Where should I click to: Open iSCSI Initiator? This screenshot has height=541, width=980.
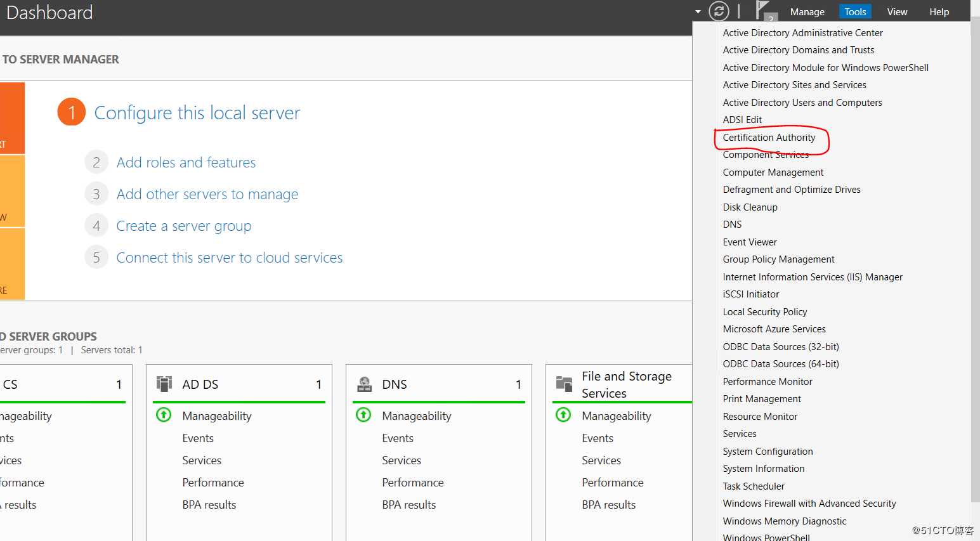pyautogui.click(x=751, y=294)
